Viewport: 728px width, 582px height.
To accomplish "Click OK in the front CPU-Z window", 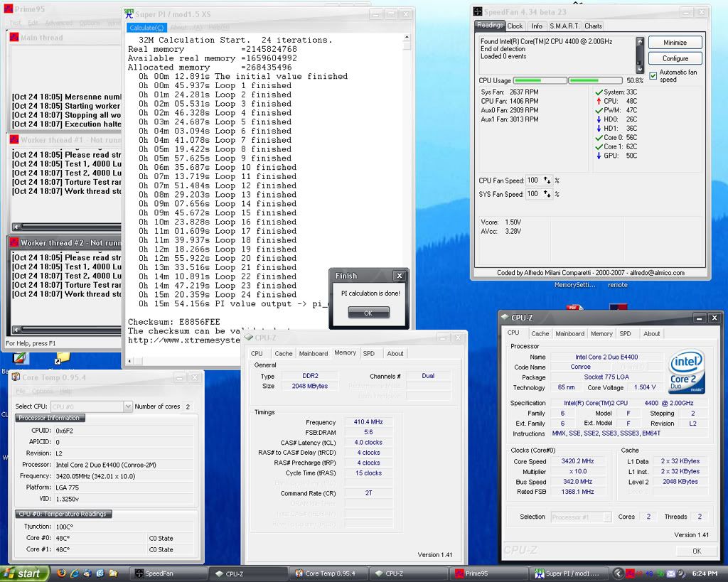I will click(x=697, y=551).
